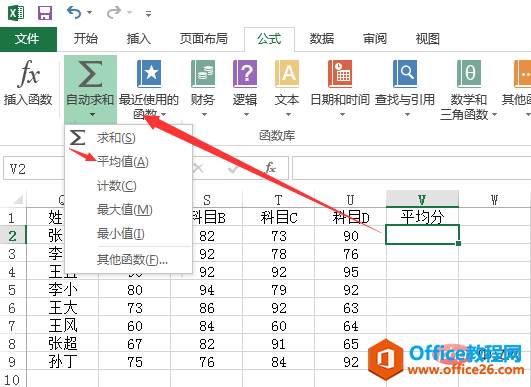Screen dimensions: 531x387
Task: Switch to the 插入 tab
Action: tap(139, 39)
